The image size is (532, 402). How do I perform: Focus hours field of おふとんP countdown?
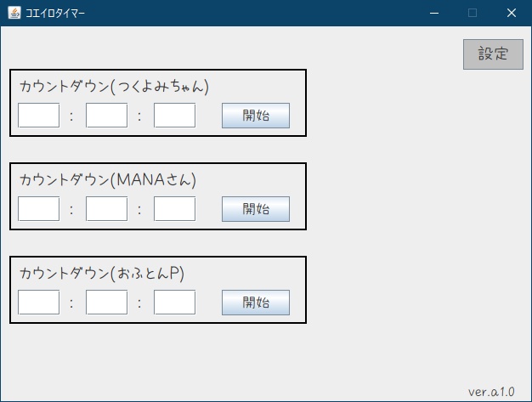click(38, 303)
